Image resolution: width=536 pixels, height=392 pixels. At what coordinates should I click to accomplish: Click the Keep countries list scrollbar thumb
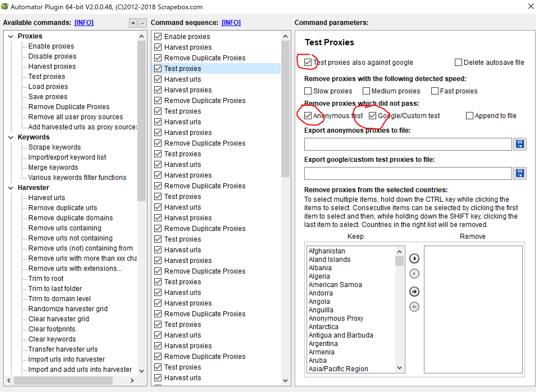tap(399, 261)
